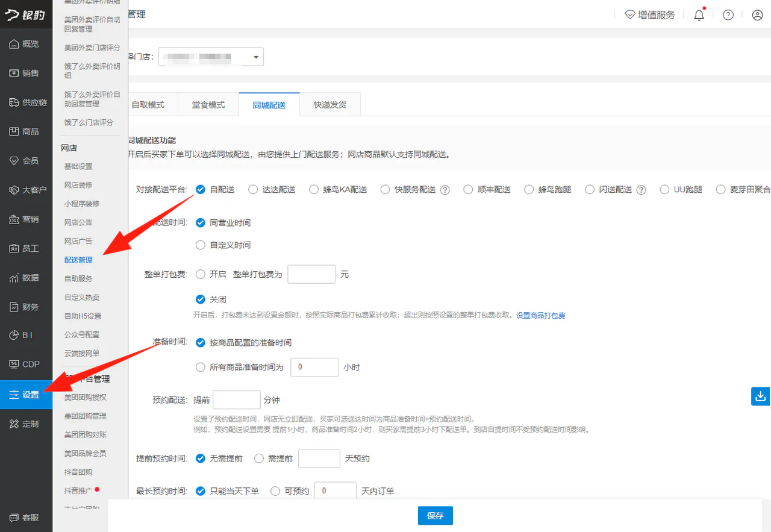771x532 pixels.
Task: Open the CDP sidebar icon
Action: tap(14, 364)
